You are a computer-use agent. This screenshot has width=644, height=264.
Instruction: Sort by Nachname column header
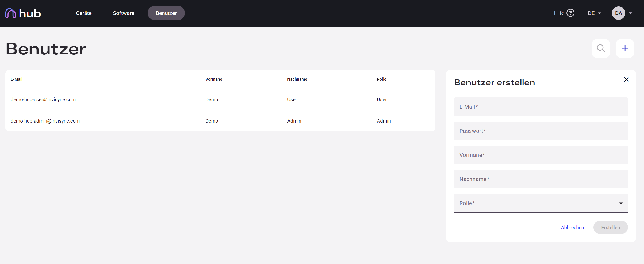point(297,79)
